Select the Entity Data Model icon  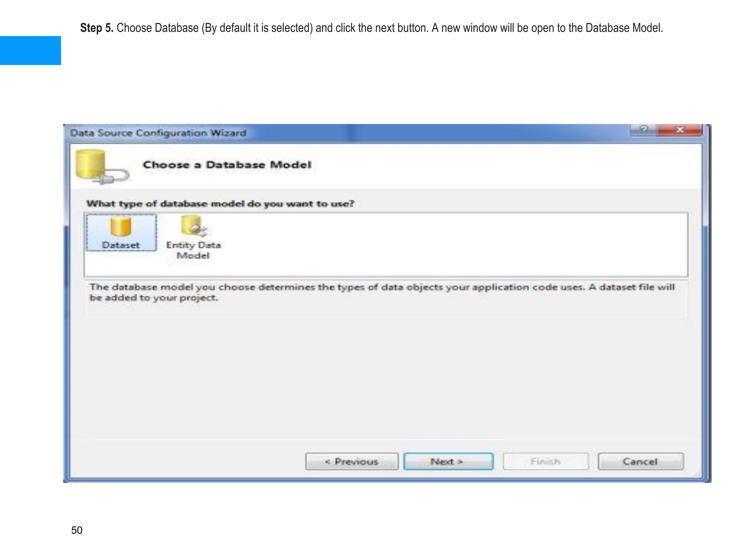(193, 226)
